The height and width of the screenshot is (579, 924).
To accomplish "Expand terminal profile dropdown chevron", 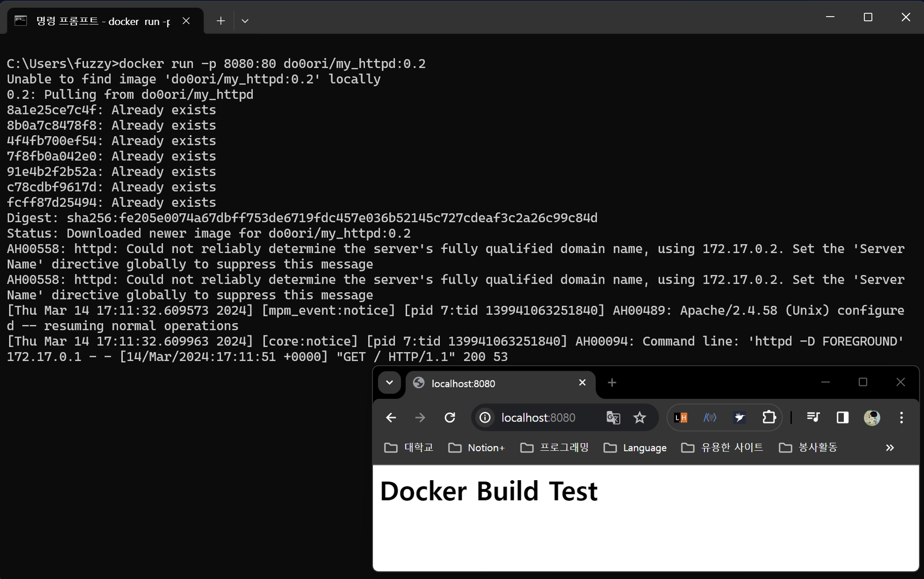I will point(245,21).
